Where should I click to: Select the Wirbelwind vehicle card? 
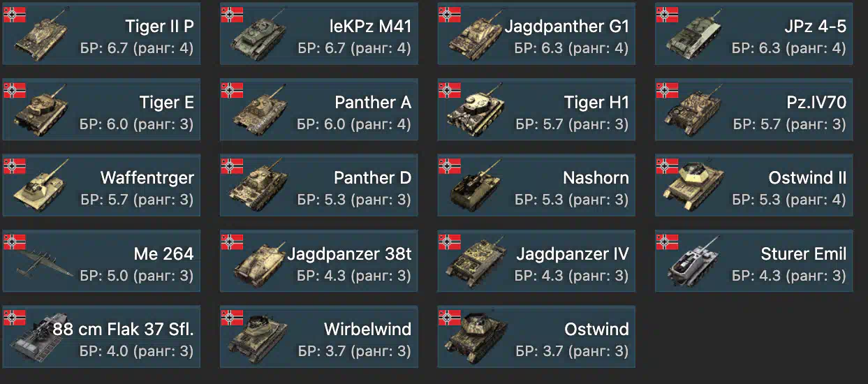tap(318, 336)
